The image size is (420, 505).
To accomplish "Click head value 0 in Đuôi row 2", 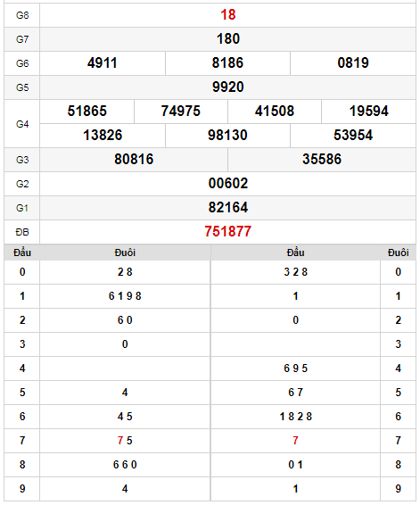I will tap(295, 320).
